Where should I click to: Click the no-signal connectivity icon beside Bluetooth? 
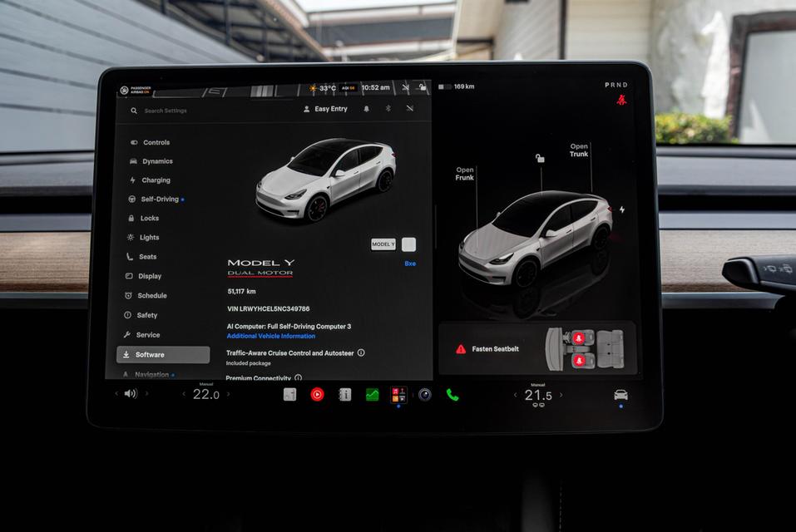(410, 109)
